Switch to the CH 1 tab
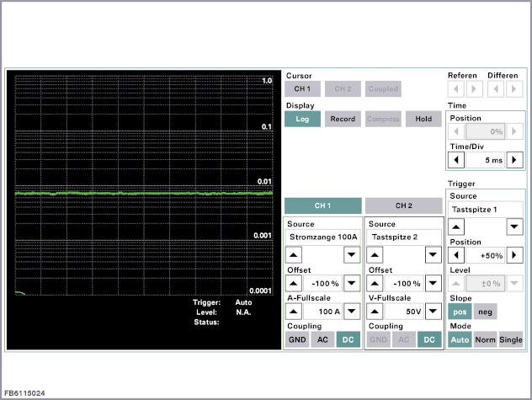The image size is (532, 400). click(322, 205)
